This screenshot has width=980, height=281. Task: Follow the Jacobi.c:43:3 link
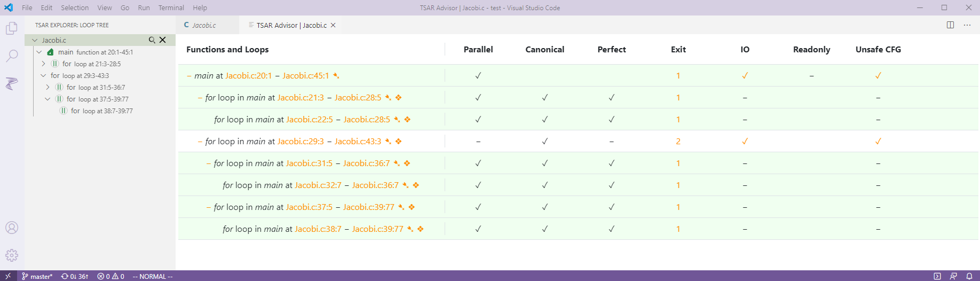[x=358, y=142]
